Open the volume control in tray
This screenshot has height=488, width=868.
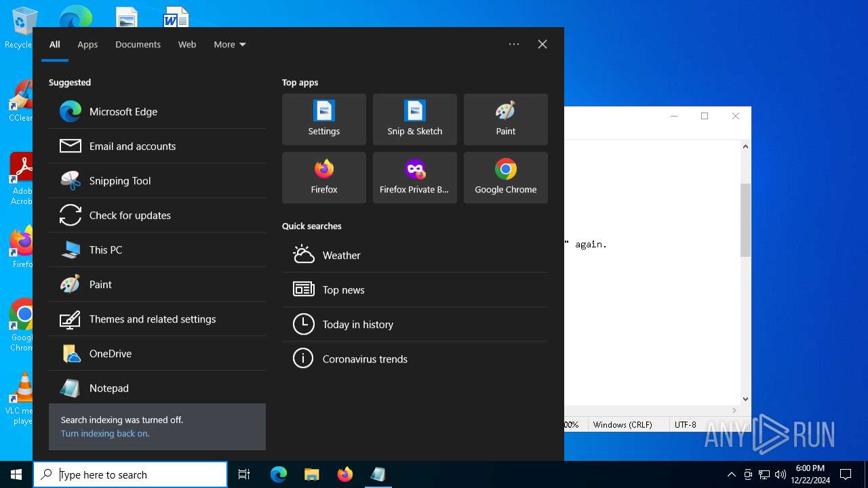coord(781,474)
